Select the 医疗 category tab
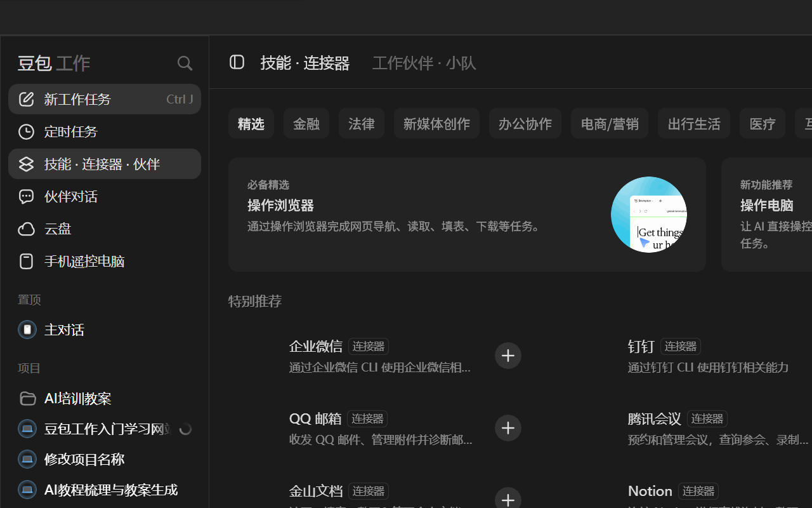The height and width of the screenshot is (508, 812). coord(763,123)
